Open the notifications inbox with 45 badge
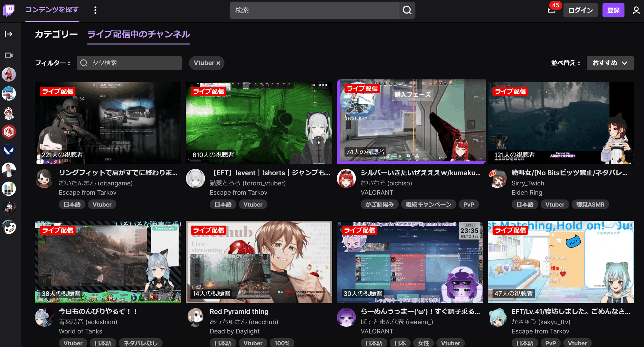The image size is (644, 347). coord(552,10)
